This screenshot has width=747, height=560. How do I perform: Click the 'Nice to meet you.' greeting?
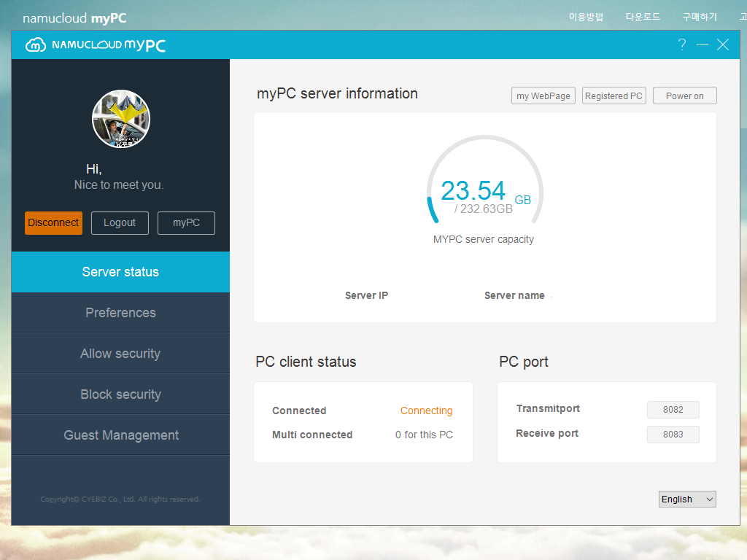pos(119,184)
